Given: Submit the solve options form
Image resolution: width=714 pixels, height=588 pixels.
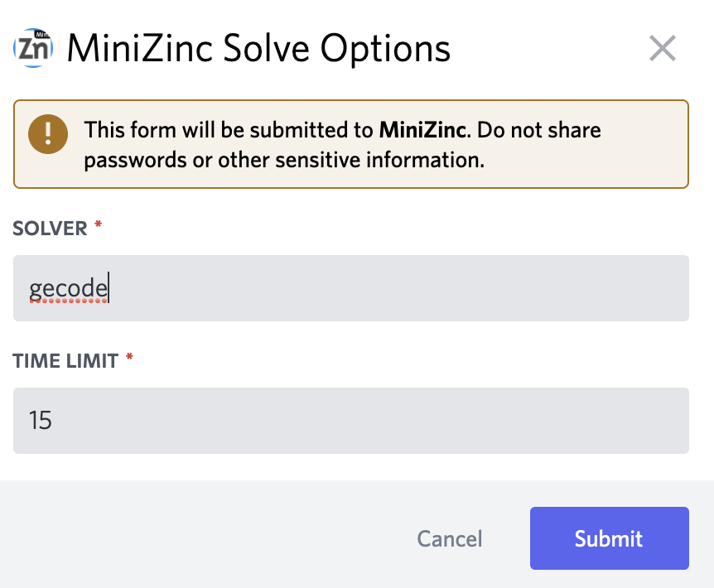Looking at the screenshot, I should [x=609, y=538].
